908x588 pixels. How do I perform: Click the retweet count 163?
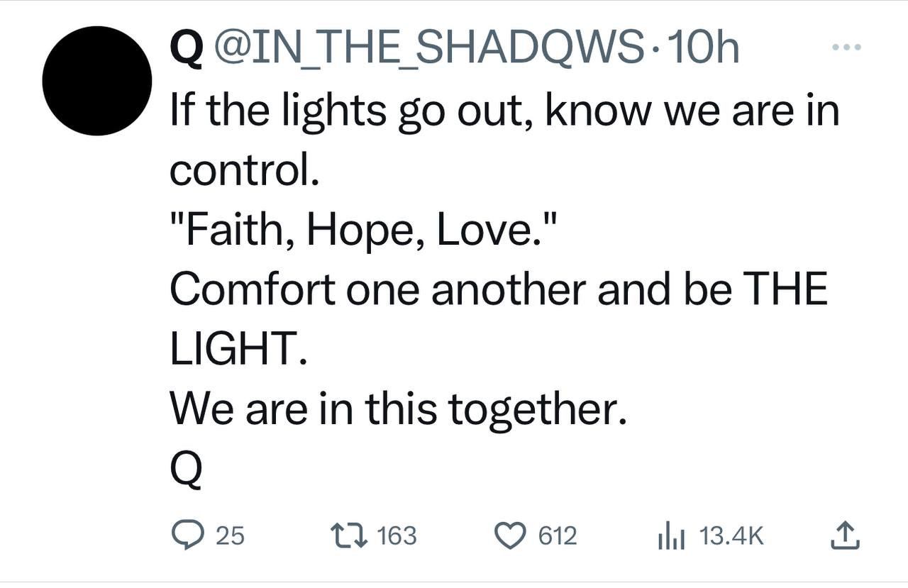pos(397,536)
